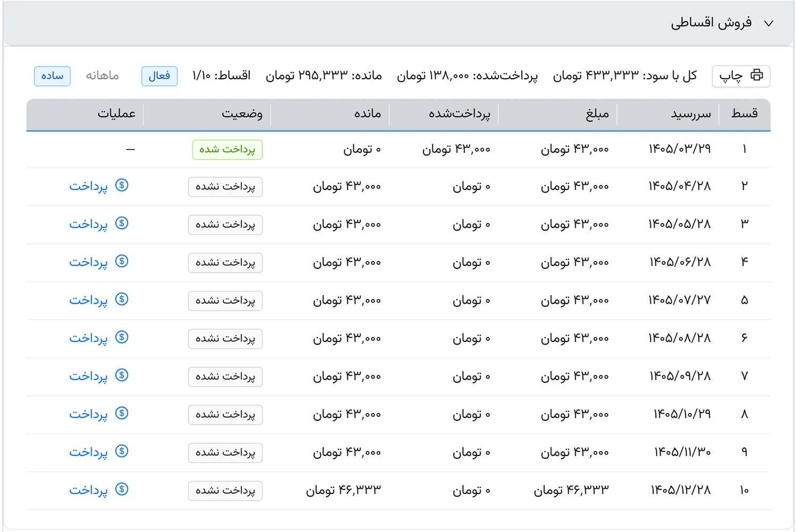Collapse the فروش اقساطی section chevron

768,23
